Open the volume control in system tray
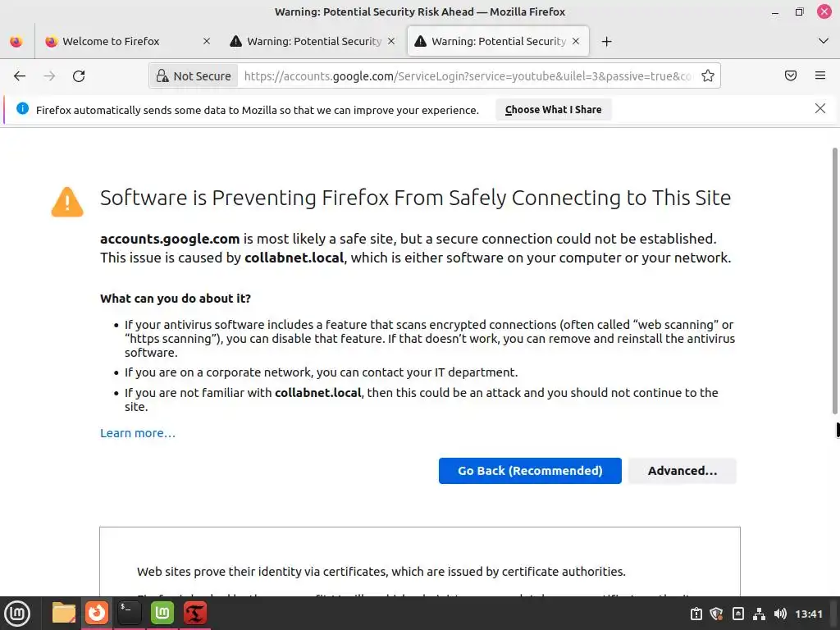 [780, 614]
